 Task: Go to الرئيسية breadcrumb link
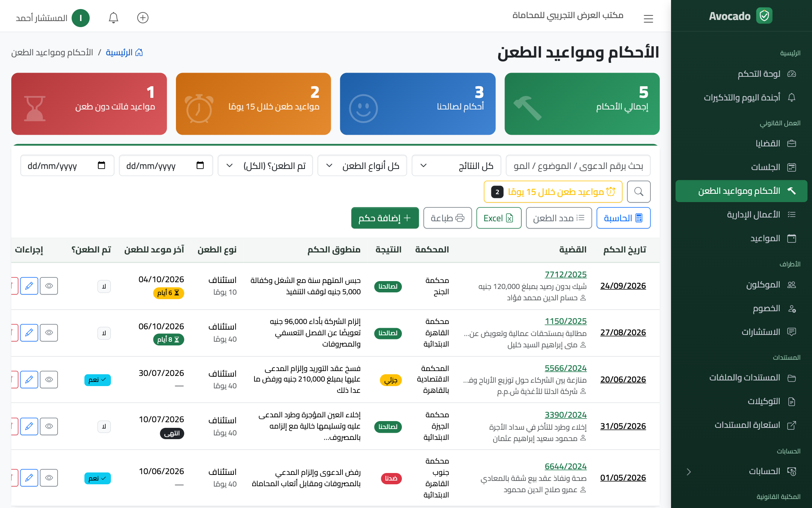point(124,52)
